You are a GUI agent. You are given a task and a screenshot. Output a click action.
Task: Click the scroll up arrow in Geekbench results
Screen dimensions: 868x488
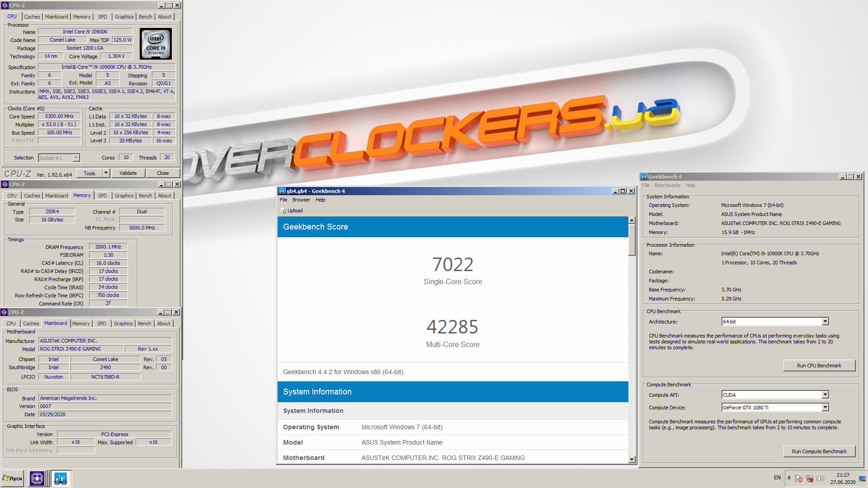[x=632, y=221]
